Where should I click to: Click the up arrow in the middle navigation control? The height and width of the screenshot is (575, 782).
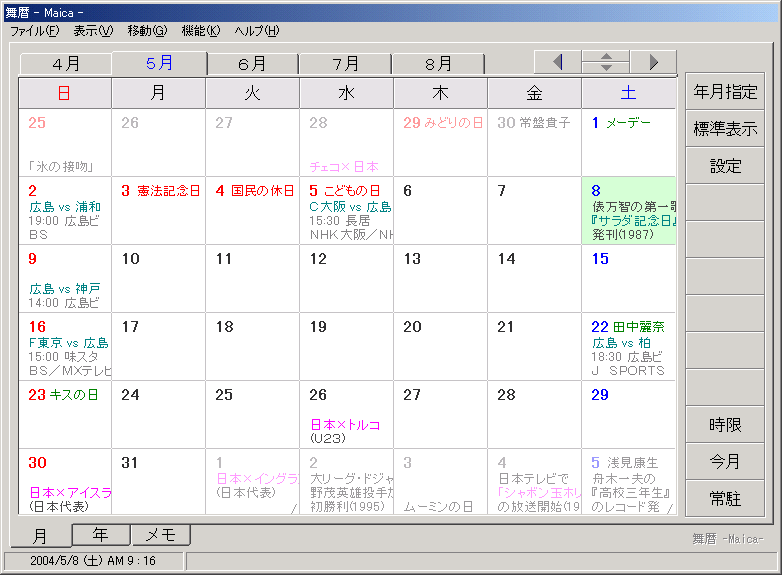click(606, 56)
